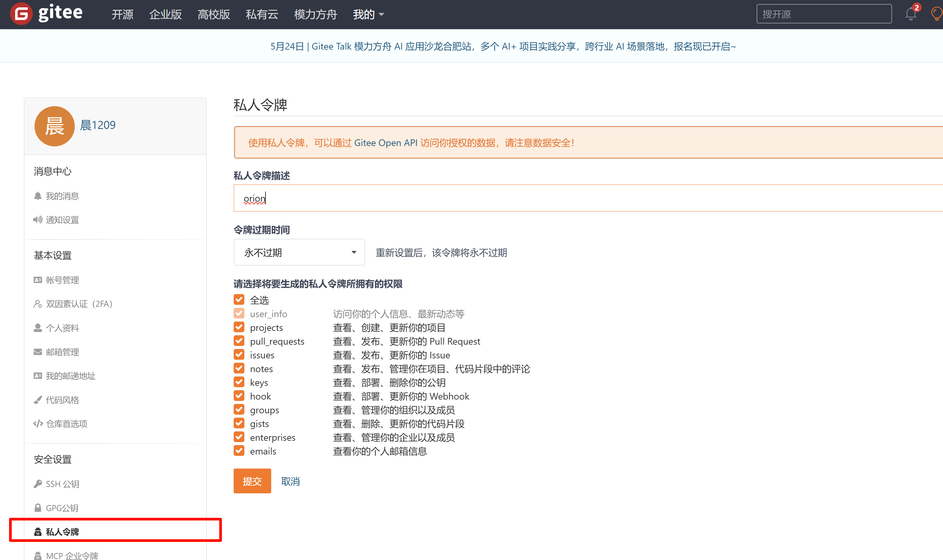Click the 通知设置 speaker icon

(x=38, y=220)
